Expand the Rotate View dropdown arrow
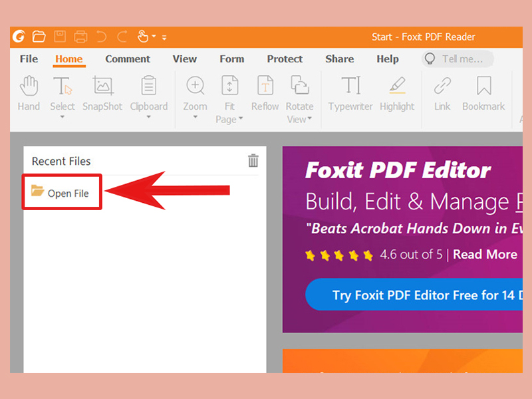The height and width of the screenshot is (399, 532). point(309,118)
